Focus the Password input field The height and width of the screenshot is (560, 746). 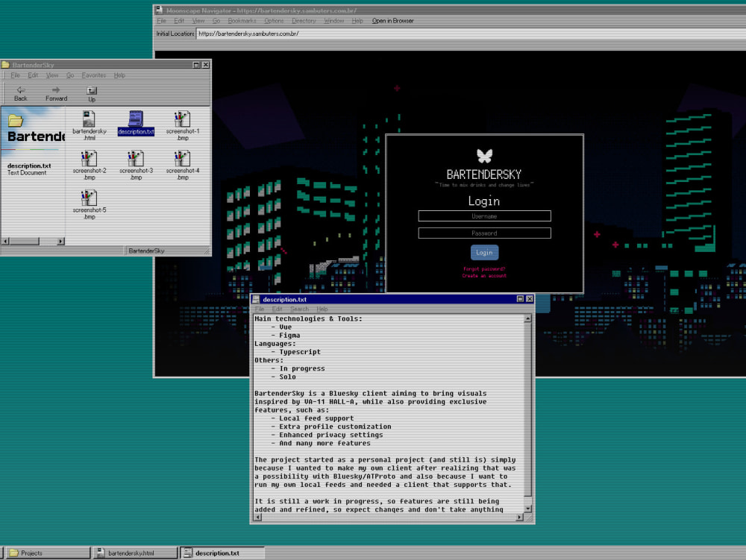coord(484,233)
